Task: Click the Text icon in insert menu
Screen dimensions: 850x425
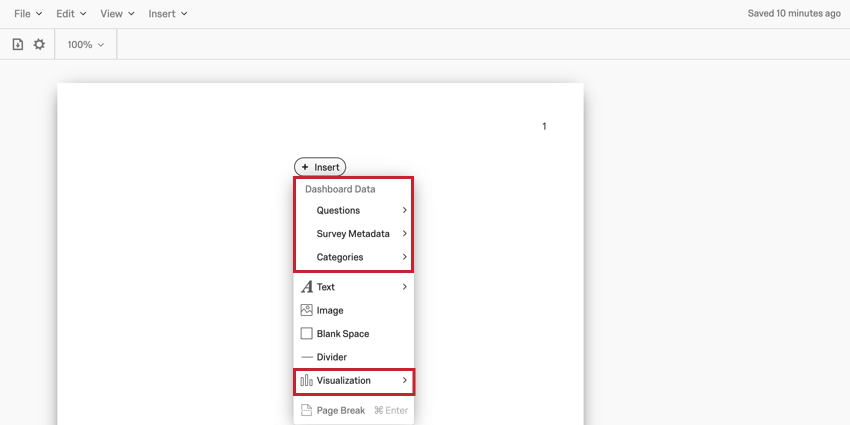Action: [307, 287]
